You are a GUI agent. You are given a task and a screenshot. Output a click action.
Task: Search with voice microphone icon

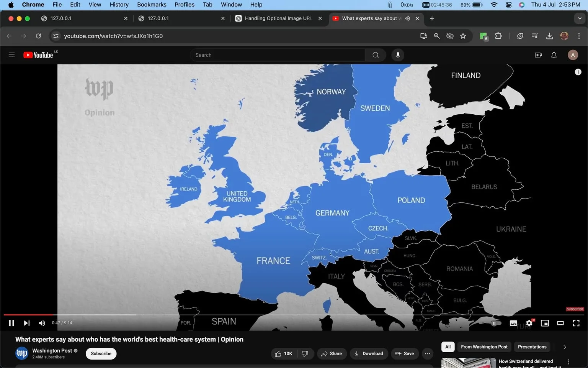click(x=398, y=55)
